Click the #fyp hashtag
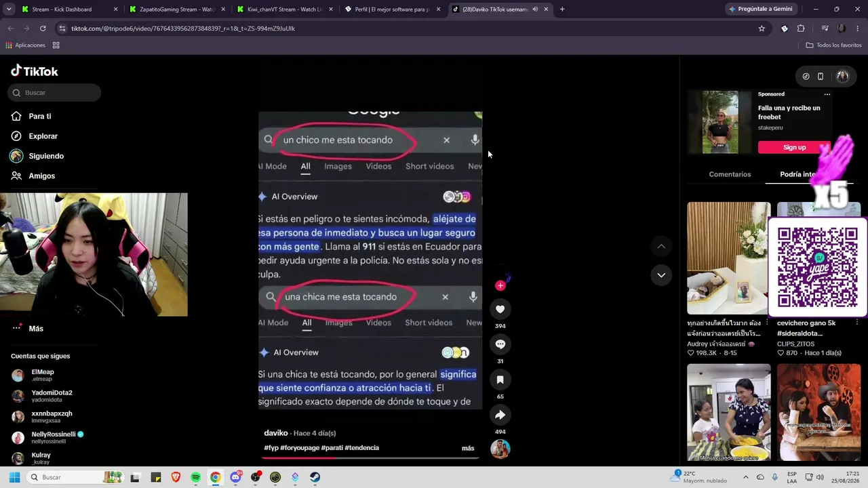This screenshot has width=868, height=488. [x=271, y=448]
